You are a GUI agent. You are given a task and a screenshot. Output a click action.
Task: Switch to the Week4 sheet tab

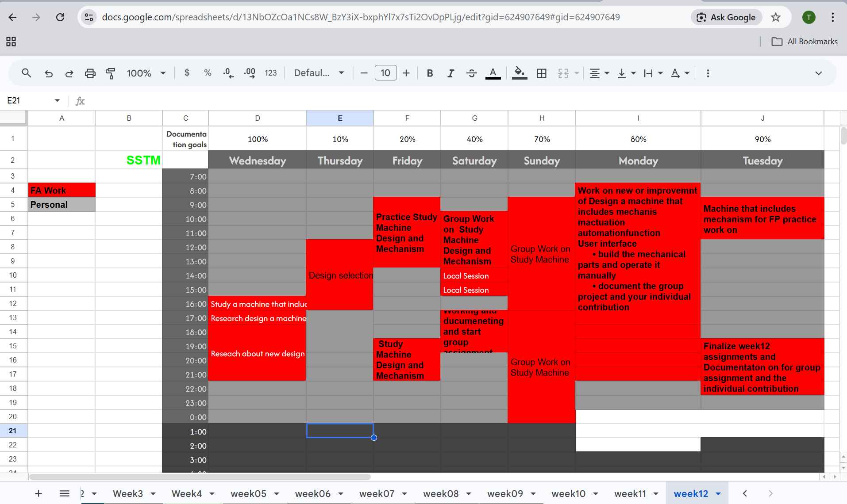point(187,493)
